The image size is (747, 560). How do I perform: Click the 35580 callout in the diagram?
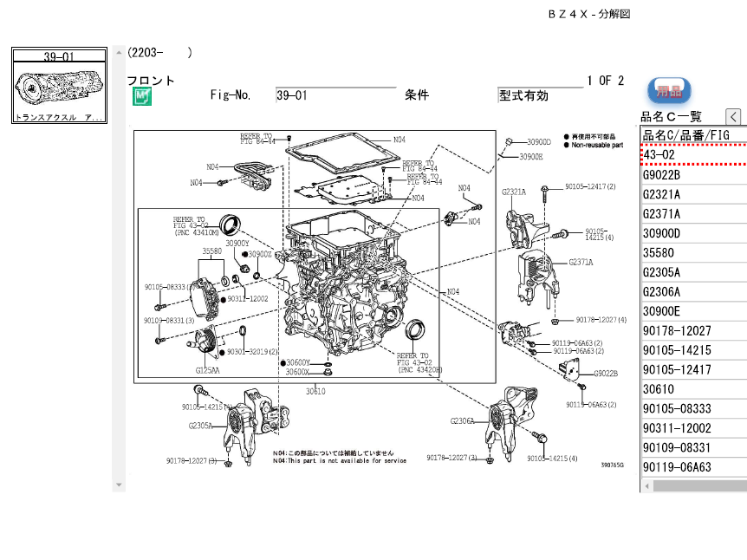click(212, 251)
